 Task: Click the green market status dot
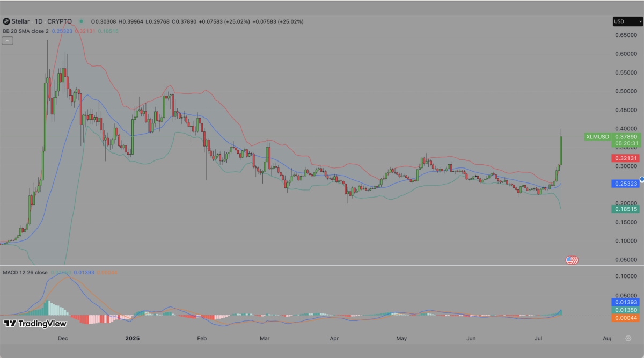(81, 21)
